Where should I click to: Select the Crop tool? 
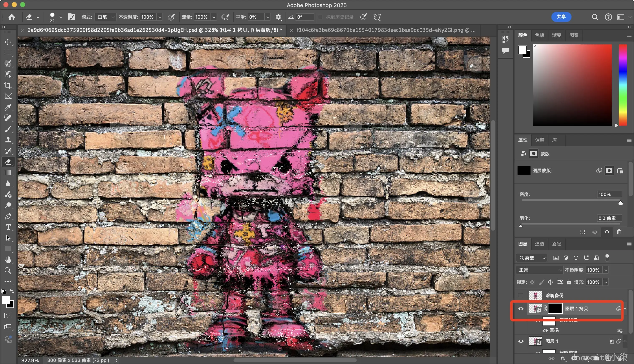pos(8,85)
